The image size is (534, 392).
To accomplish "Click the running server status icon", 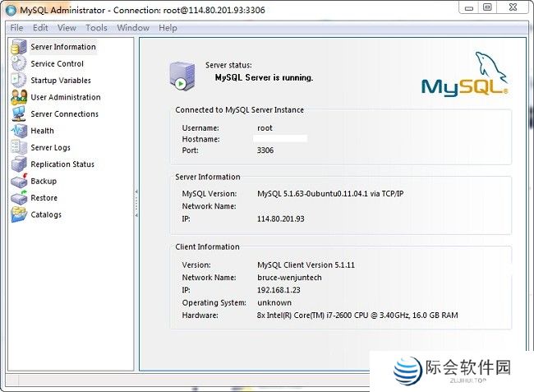I will [x=182, y=76].
